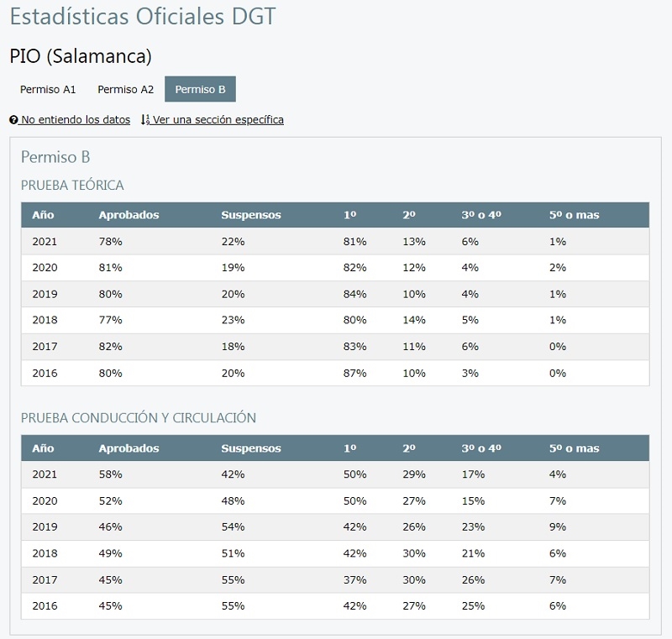Screen dimensions: 672x639
Task: Open the 'No entiendo los datos' link
Action: click(76, 120)
